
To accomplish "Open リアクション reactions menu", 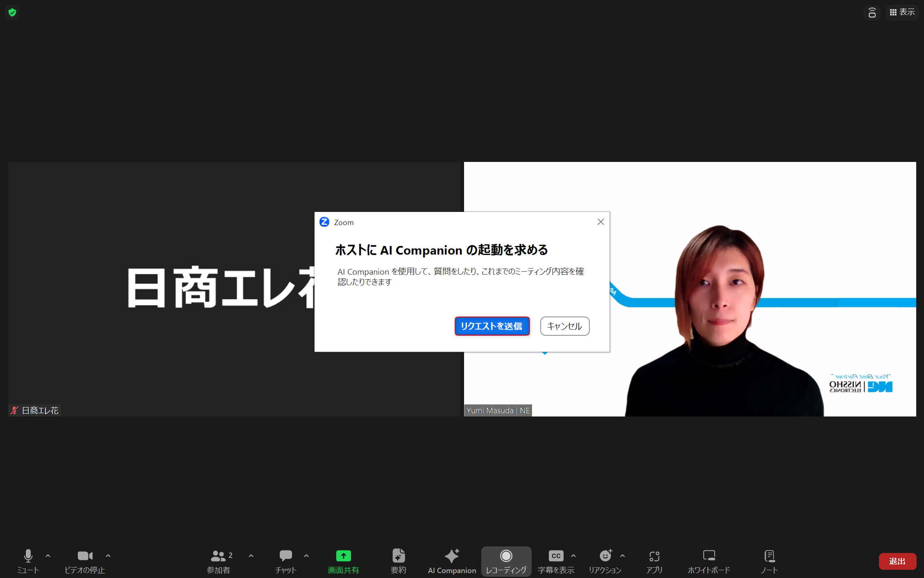I will point(605,561).
